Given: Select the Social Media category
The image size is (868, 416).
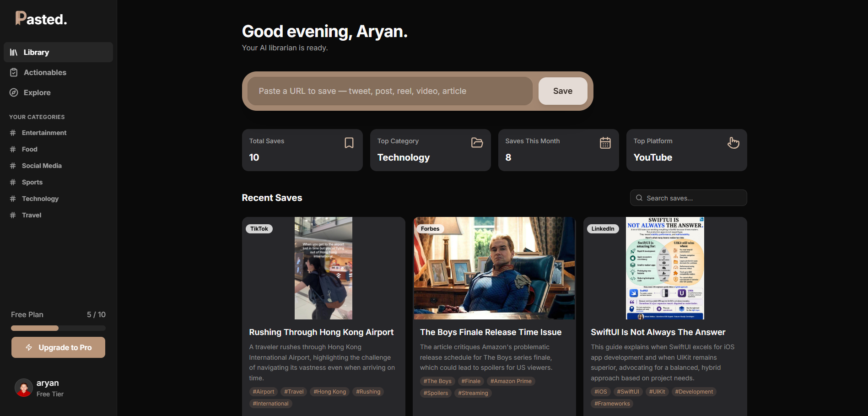Looking at the screenshot, I should (x=42, y=166).
